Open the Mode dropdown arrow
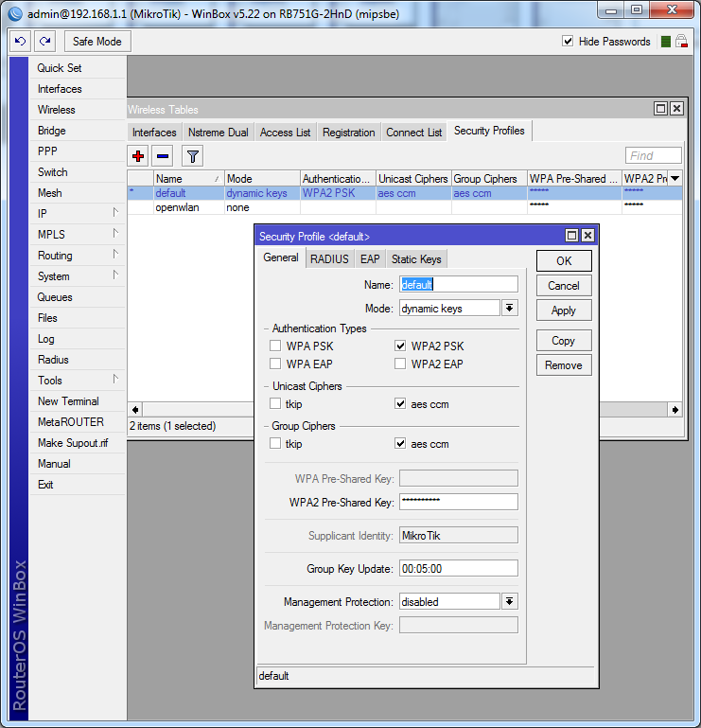 tap(509, 308)
